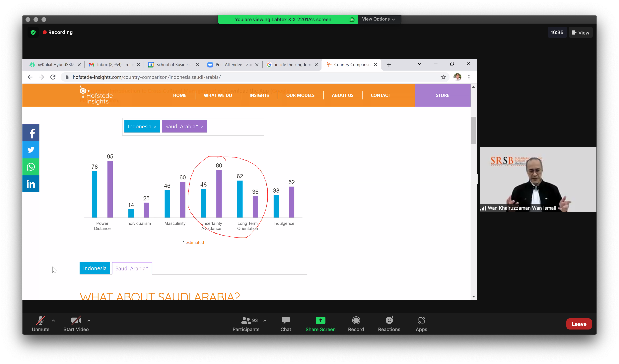Open WHAT WE DO menu

[x=218, y=95]
